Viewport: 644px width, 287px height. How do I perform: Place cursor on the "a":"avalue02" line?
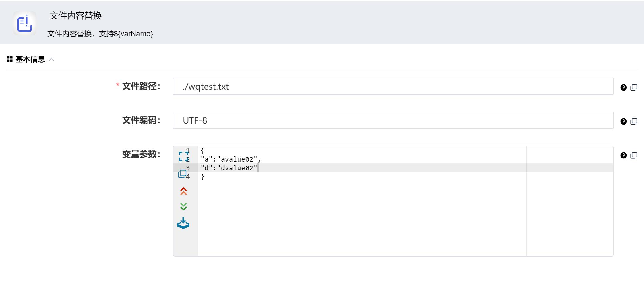point(231,159)
